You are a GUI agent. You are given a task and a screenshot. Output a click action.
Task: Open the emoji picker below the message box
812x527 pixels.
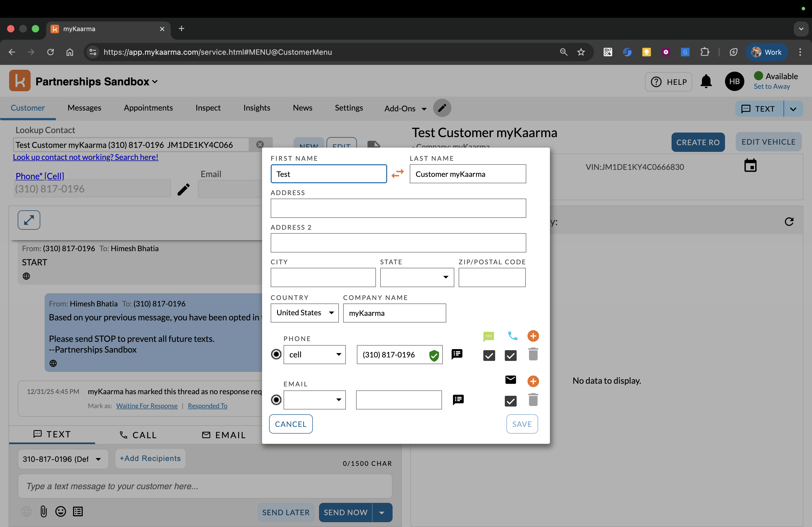click(x=60, y=511)
